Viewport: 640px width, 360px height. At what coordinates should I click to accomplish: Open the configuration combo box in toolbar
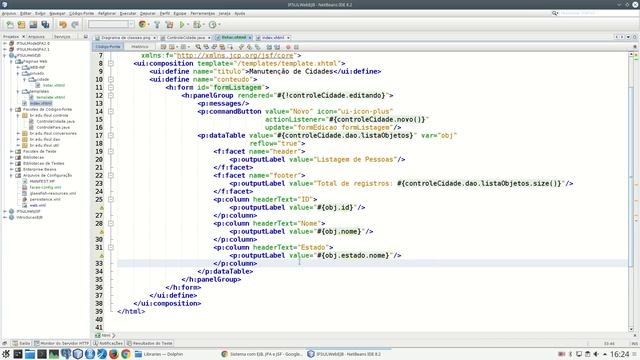pos(111,24)
